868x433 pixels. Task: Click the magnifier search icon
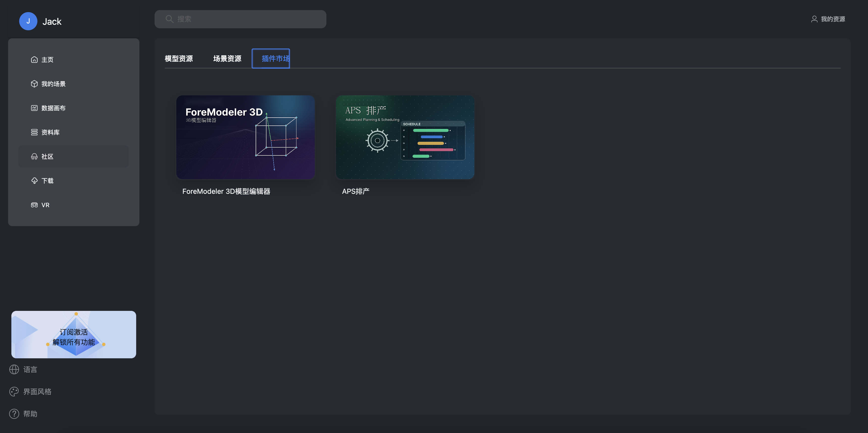170,19
